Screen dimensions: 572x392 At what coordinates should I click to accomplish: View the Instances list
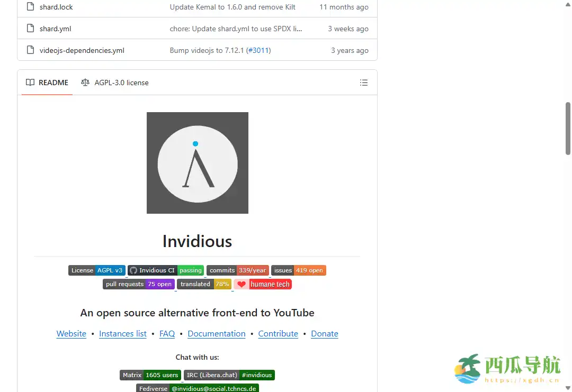122,333
